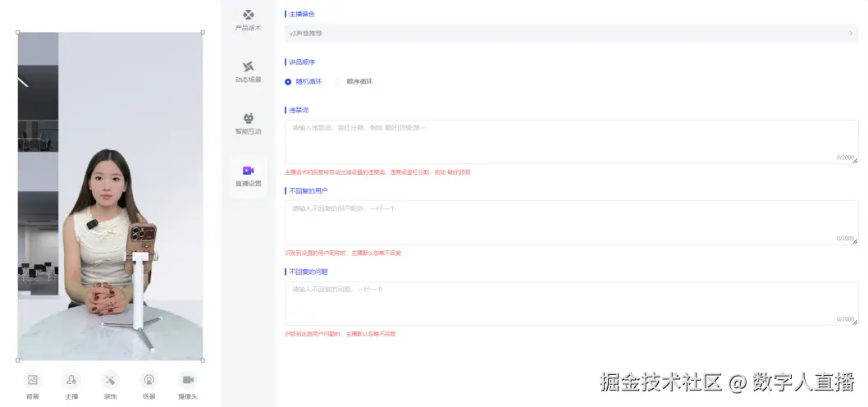The height and width of the screenshot is (407, 868).
Task: Select the 直播设置 camera tab
Action: point(248,176)
